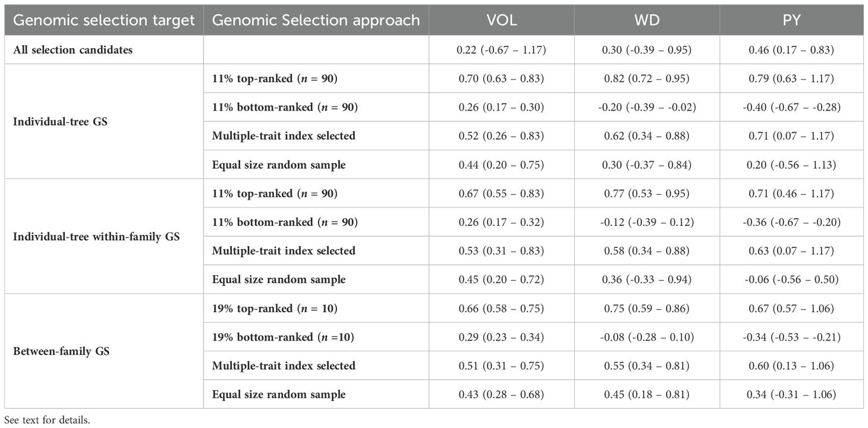The height and width of the screenshot is (428, 868).
Task: Click the WD column header
Action: pyautogui.click(x=647, y=20)
